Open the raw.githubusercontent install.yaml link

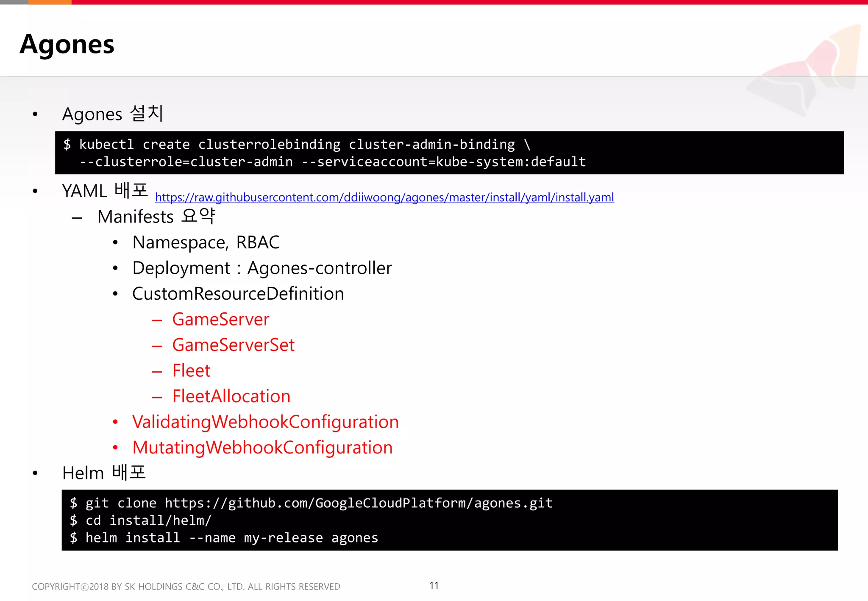coord(384,197)
